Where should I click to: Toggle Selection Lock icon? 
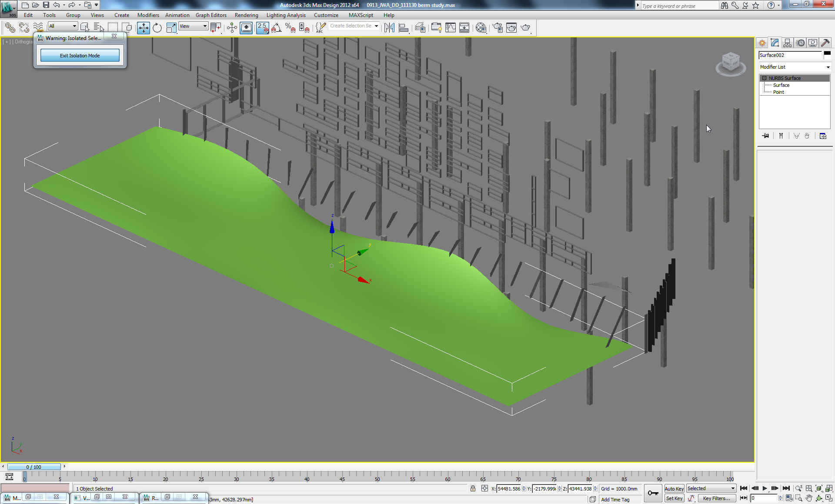click(473, 489)
